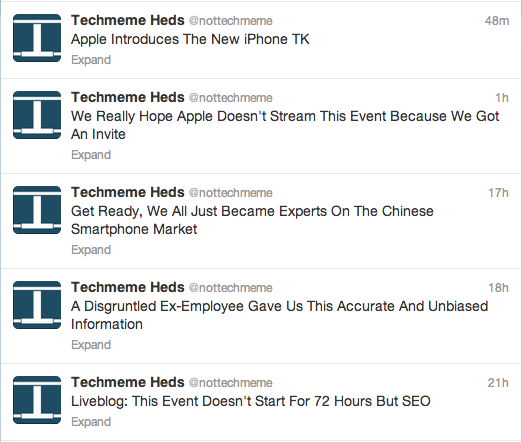Click avatar beside Liveblog SEO tweet
The width and height of the screenshot is (522, 442).
[x=37, y=400]
